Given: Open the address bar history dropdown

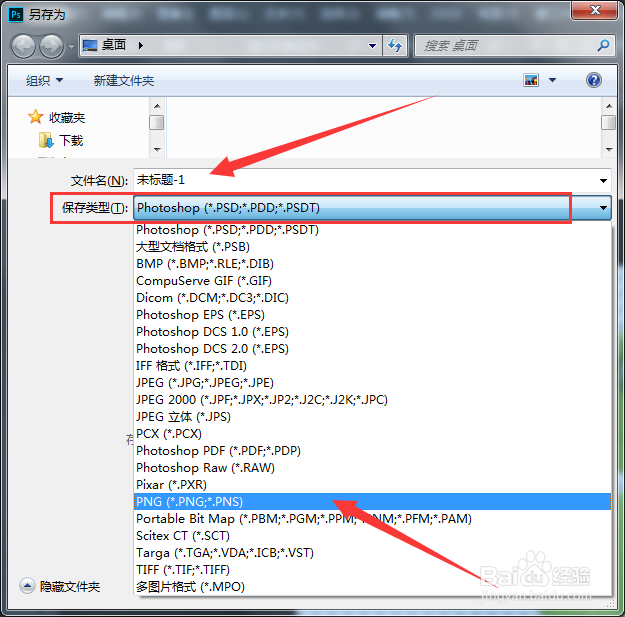Looking at the screenshot, I should pos(372,46).
